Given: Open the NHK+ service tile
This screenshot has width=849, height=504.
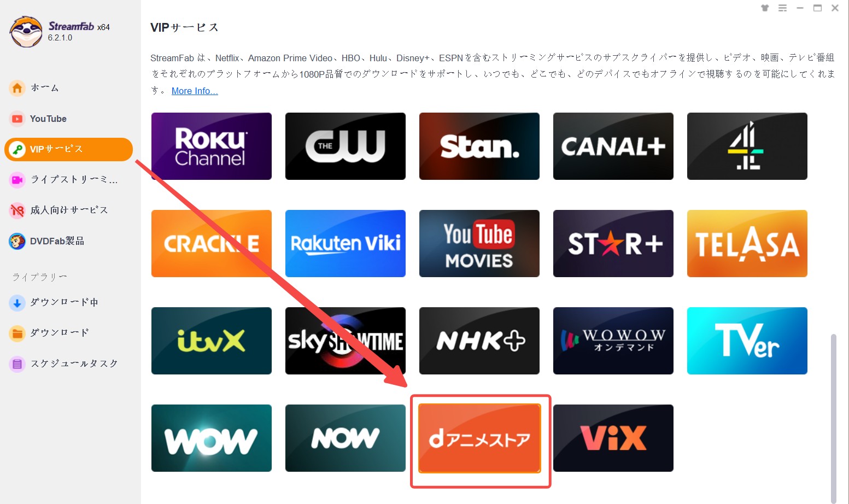Looking at the screenshot, I should (x=479, y=341).
